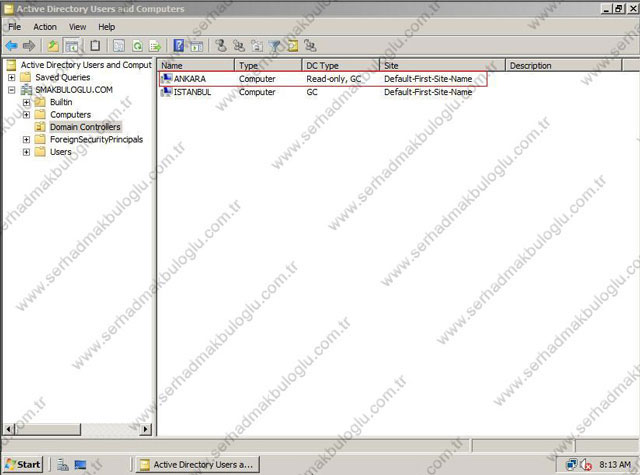Viewport: 640px width, 475px height.
Task: Click 'Read-only, GC' DC Type cell
Action: [334, 79]
